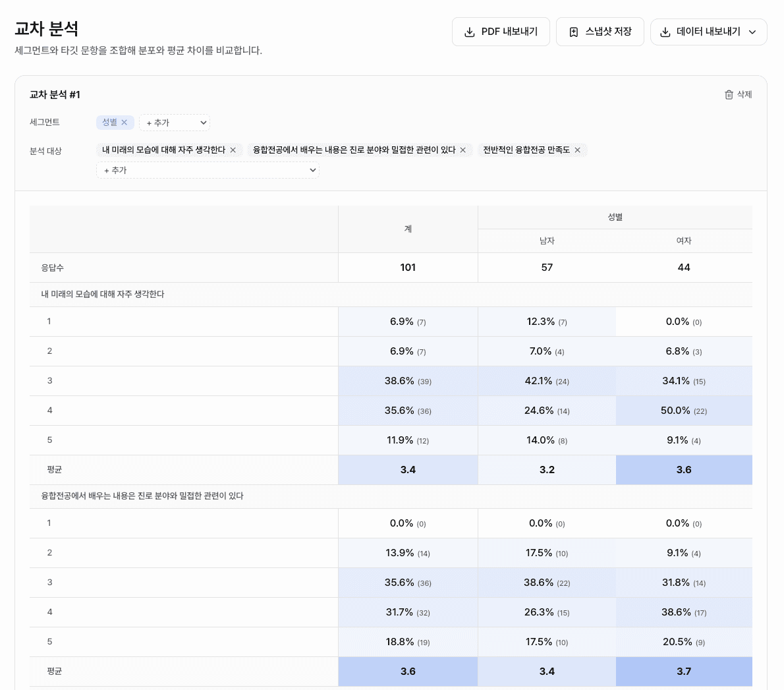The width and height of the screenshot is (784, 690).
Task: Remove the 성별 segment chip via its X
Action: coord(124,123)
